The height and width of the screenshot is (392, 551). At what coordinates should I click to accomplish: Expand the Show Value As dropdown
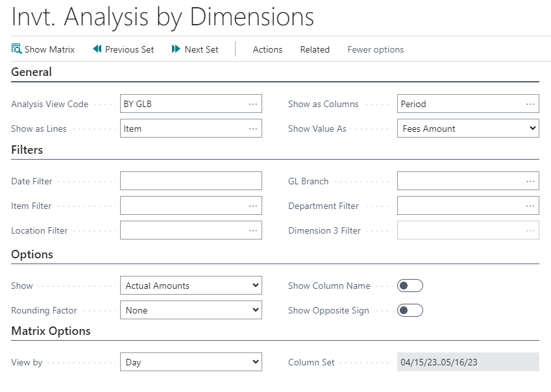pyautogui.click(x=468, y=129)
